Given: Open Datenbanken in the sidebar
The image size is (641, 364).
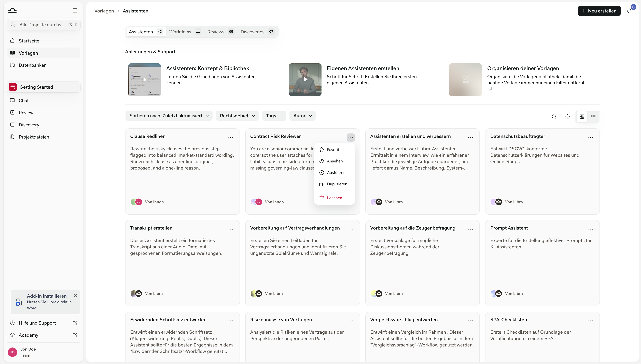Looking at the screenshot, I should coord(44,65).
